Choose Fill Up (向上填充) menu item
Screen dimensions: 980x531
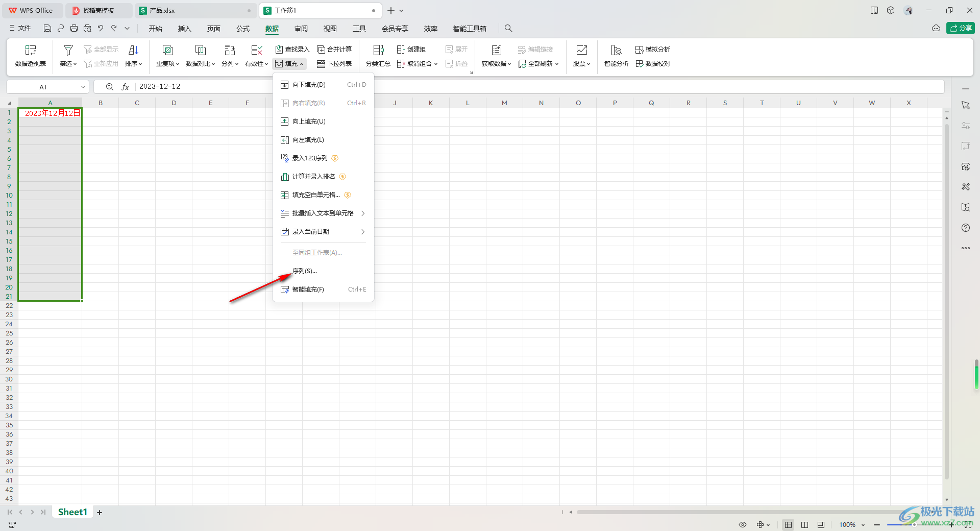323,122
